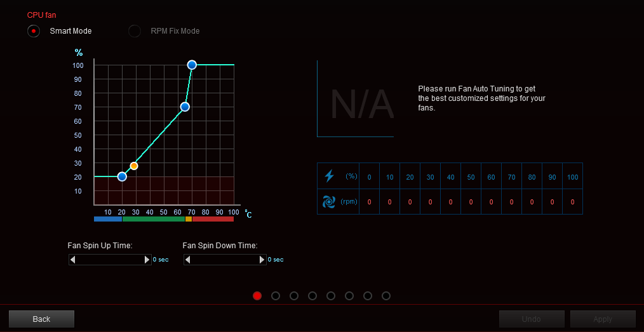The image size is (644, 332).
Task: Click the red temperature range bar
Action: [x=213, y=219]
